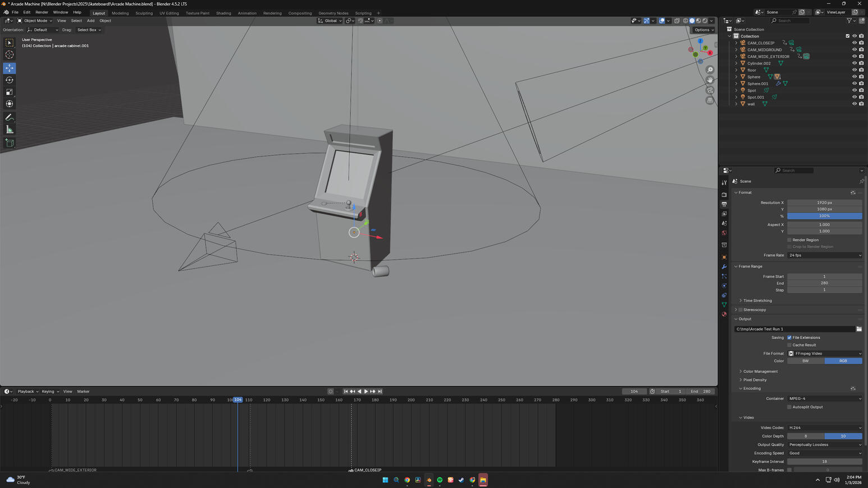The width and height of the screenshot is (868, 488).
Task: Open the timeline Keying popover
Action: [x=50, y=392]
